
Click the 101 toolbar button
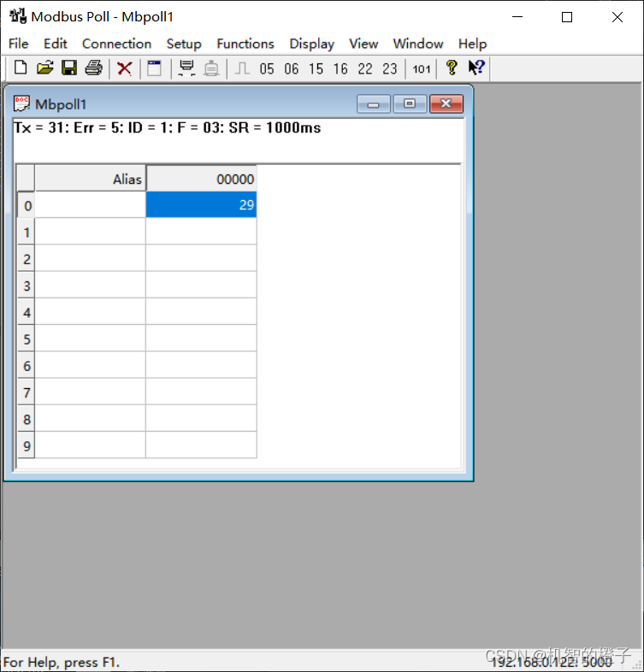422,68
